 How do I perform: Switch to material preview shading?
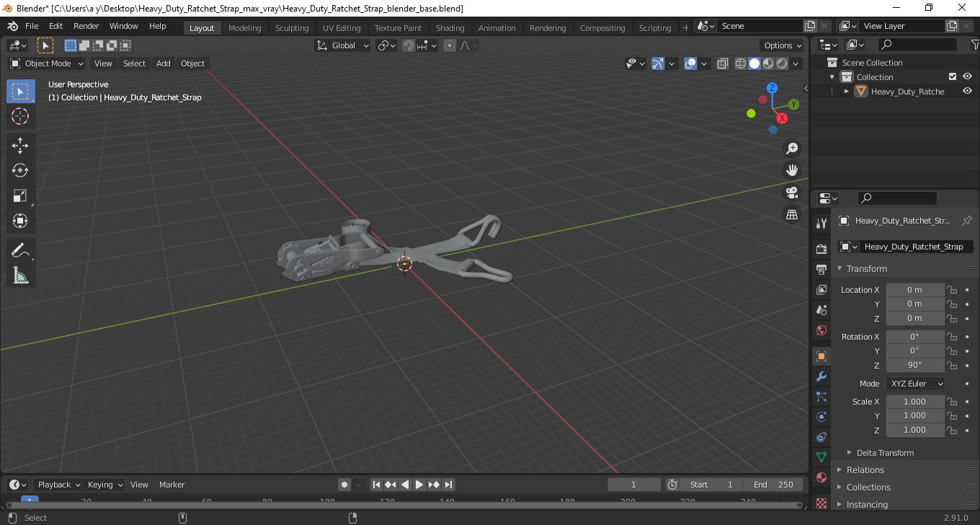(768, 63)
